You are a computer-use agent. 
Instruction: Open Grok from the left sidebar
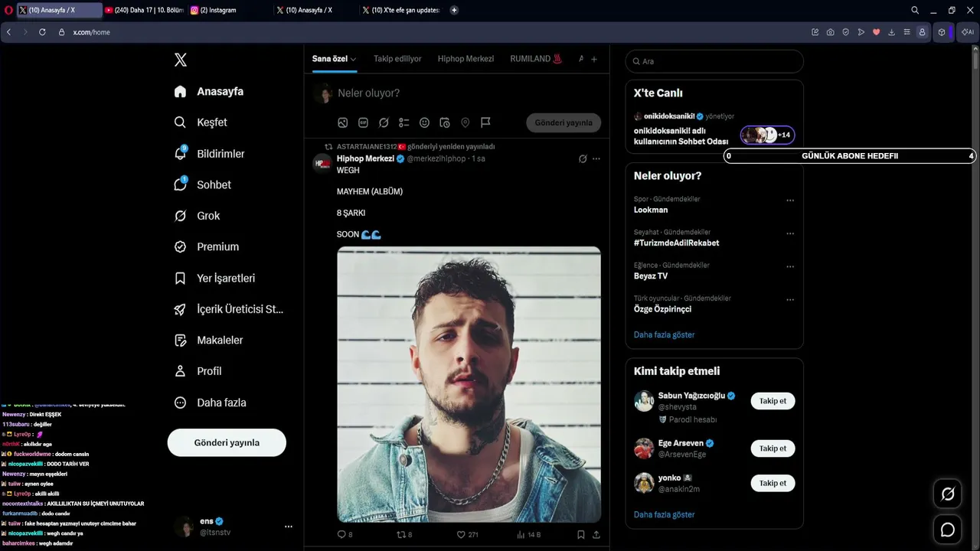pos(198,216)
